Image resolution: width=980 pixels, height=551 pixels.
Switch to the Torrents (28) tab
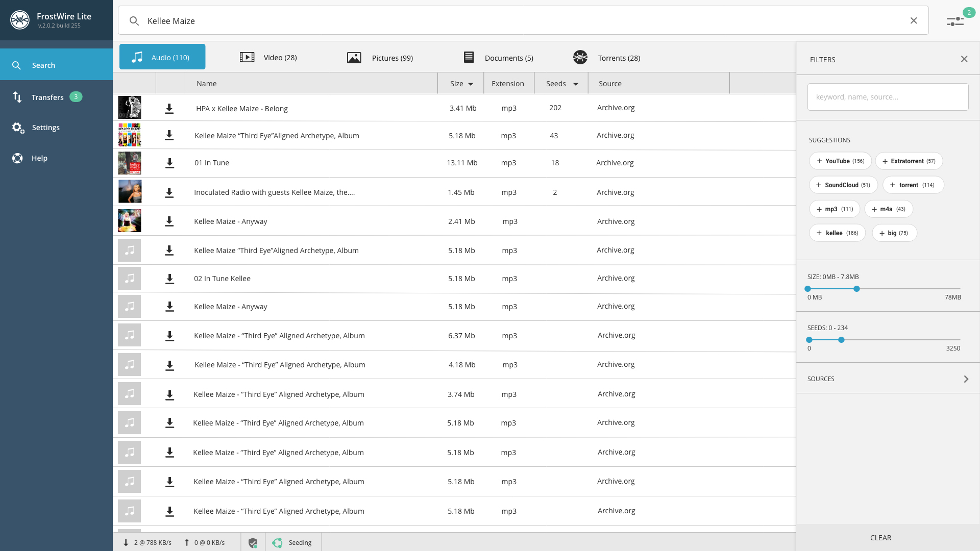(606, 58)
